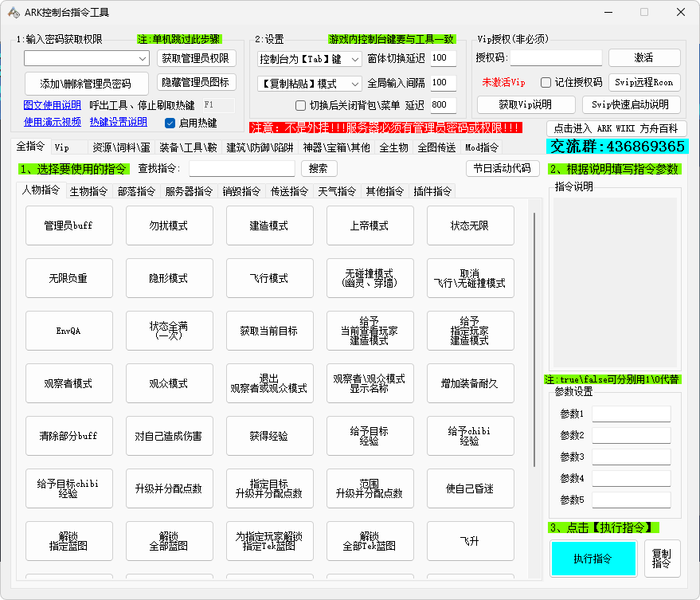Click 节日活动代码 button
700x600 pixels.
[x=503, y=168]
